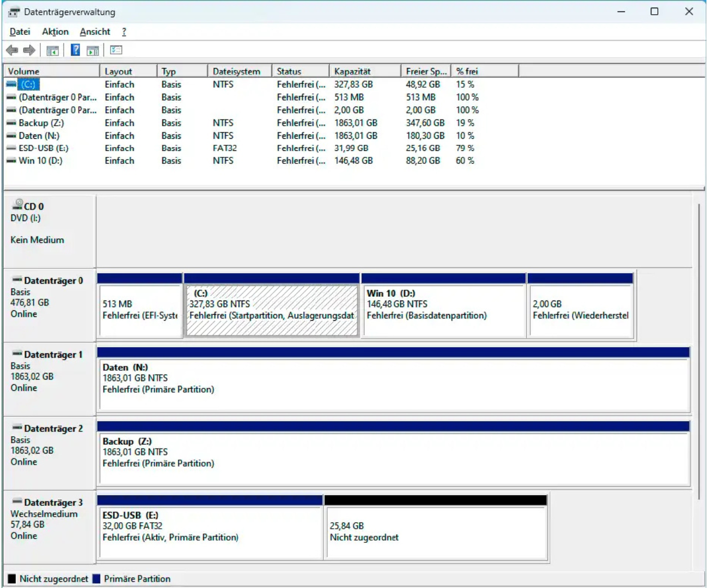Select the 513 MB EFI system partition
The width and height of the screenshot is (709, 588).
point(140,310)
